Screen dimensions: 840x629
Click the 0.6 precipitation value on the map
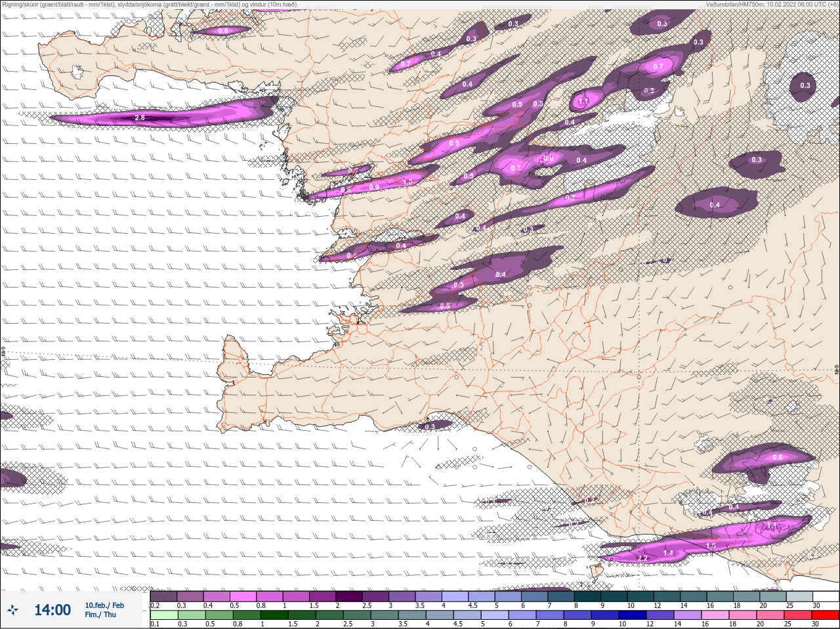[778, 457]
